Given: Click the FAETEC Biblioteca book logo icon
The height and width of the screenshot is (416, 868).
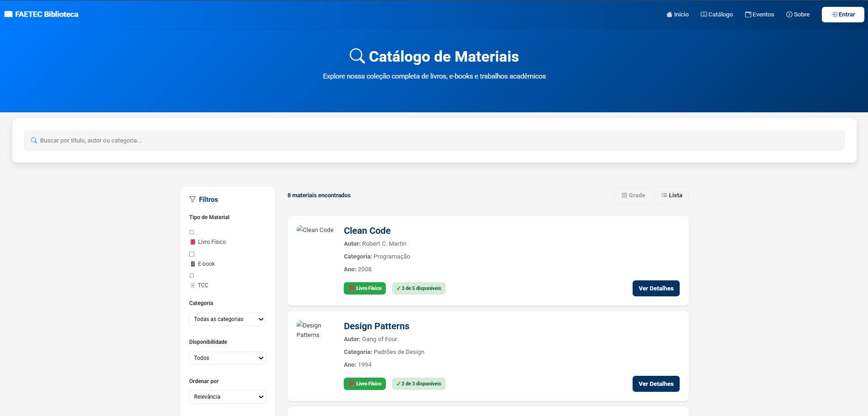Looking at the screenshot, I should 8,14.
